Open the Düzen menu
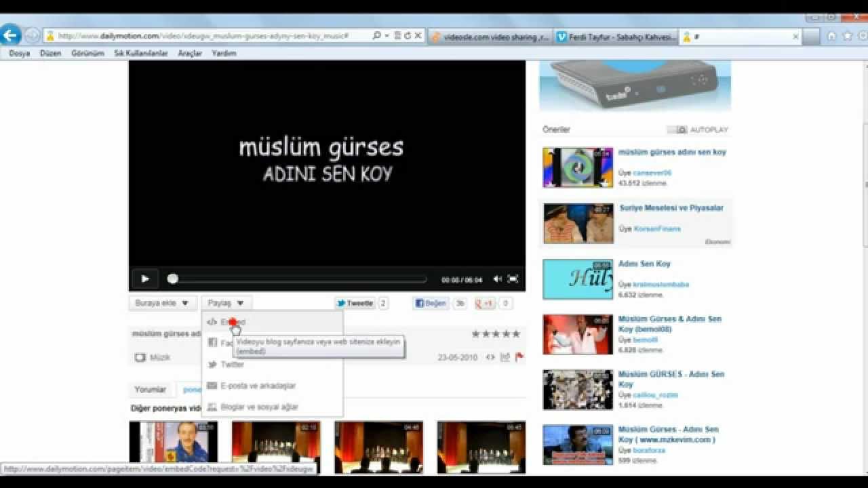This screenshot has height=488, width=868. click(x=51, y=53)
